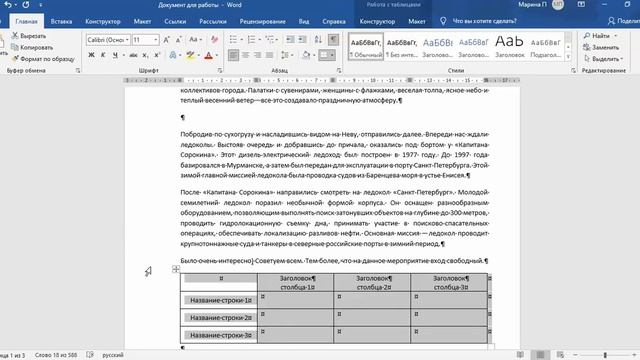The image size is (640, 360).
Task: Click the bulleted list icon
Action: click(233, 40)
